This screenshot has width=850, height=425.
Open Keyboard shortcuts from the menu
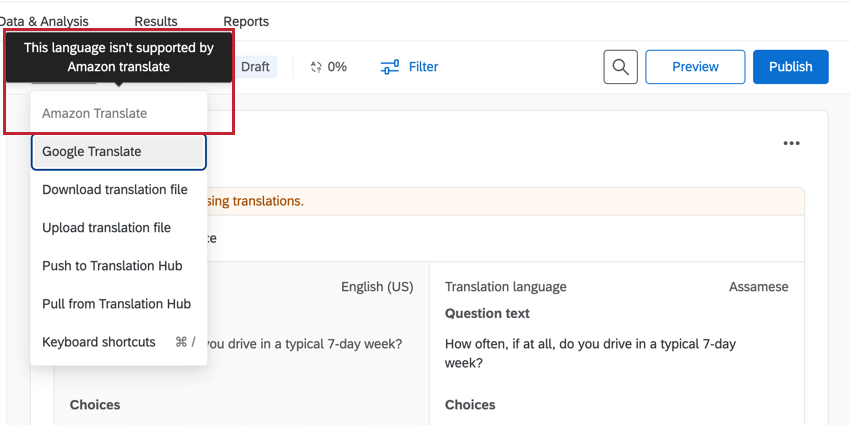click(x=99, y=342)
